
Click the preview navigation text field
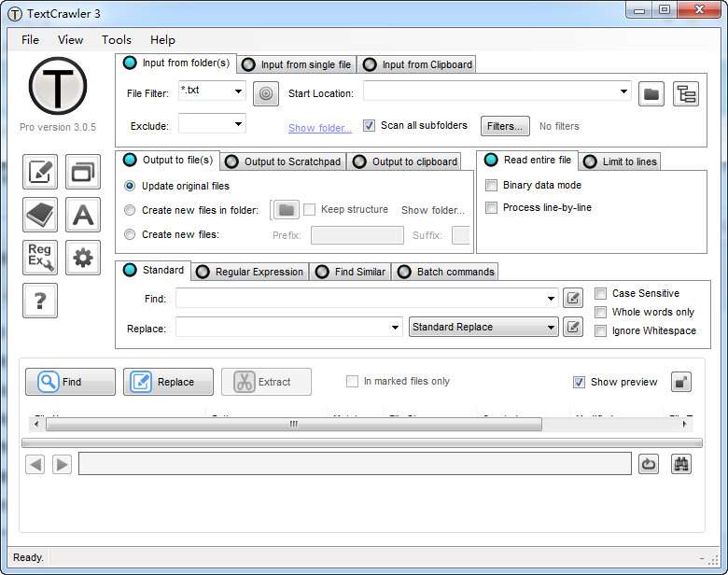[x=356, y=464]
